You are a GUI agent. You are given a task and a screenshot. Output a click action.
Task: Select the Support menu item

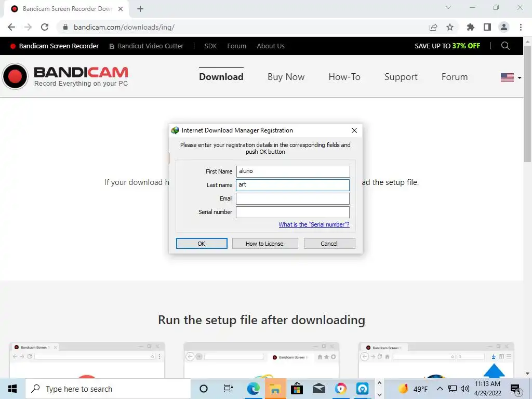(401, 77)
